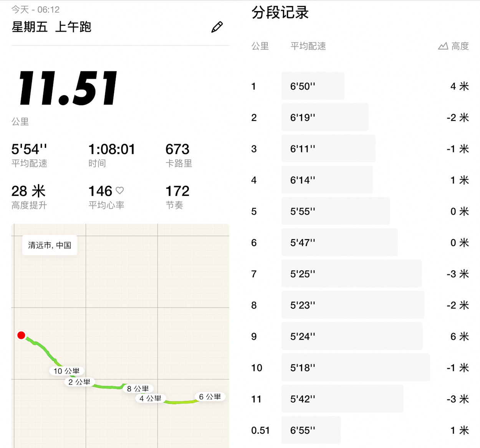Image resolution: width=480 pixels, height=448 pixels.
Task: Select split 8 pace bar 5'23''
Action: tap(353, 305)
